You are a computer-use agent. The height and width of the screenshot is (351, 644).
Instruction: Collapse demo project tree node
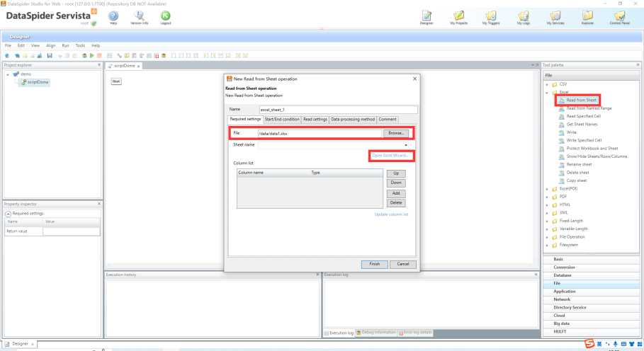[8, 74]
